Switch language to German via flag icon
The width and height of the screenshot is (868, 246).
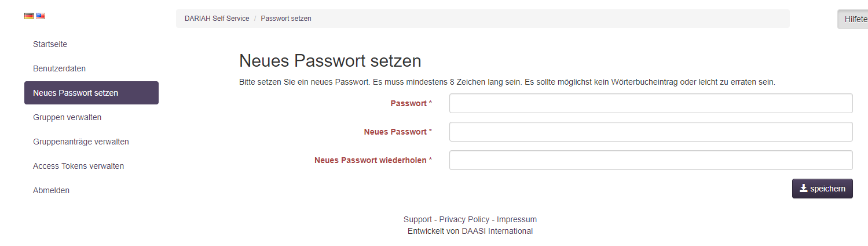pyautogui.click(x=28, y=16)
